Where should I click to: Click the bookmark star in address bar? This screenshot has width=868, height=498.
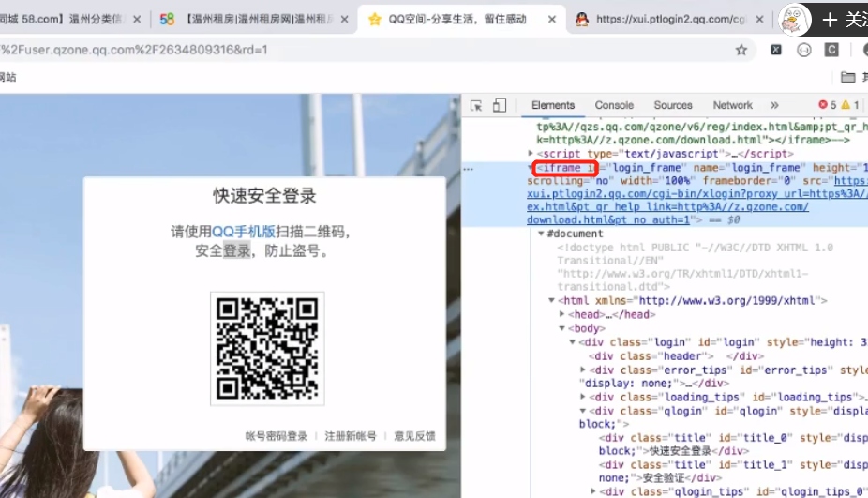click(x=741, y=51)
